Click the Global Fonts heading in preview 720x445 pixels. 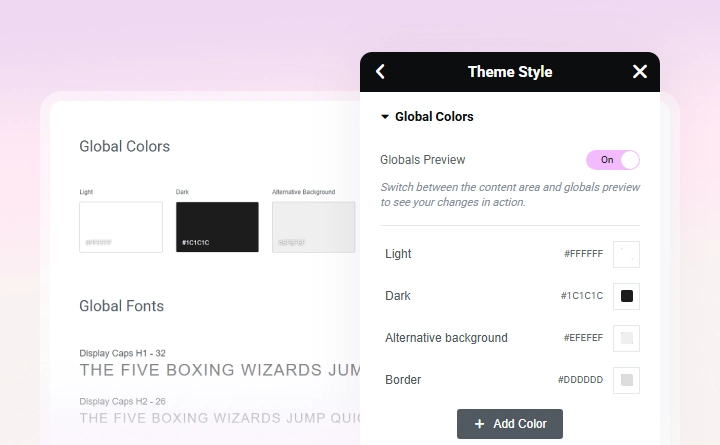click(x=121, y=306)
